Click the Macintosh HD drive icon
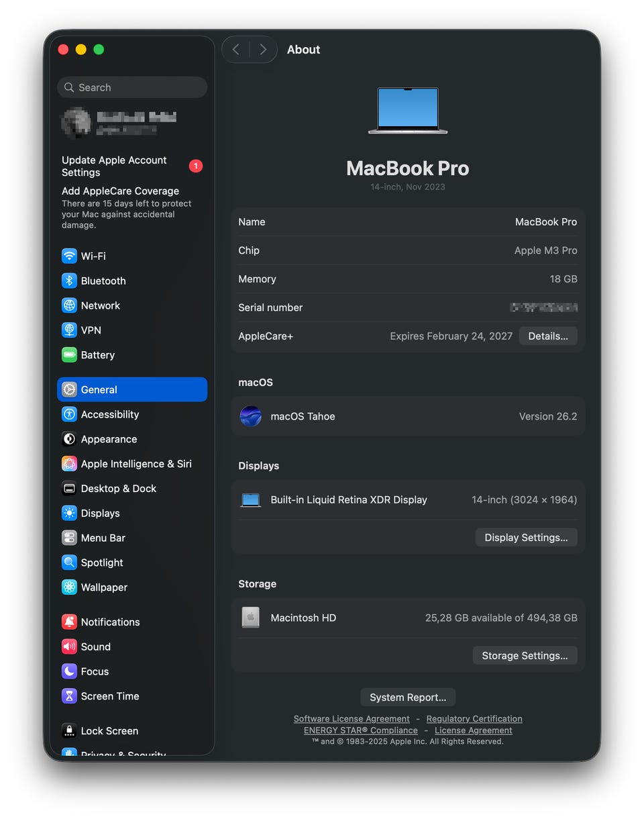 (x=250, y=618)
